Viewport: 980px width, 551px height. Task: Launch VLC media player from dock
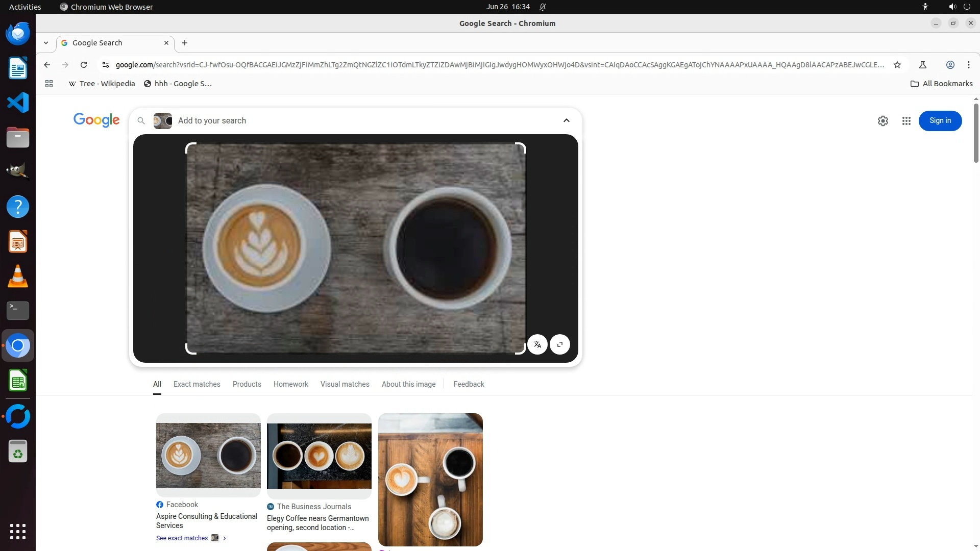[x=18, y=277]
